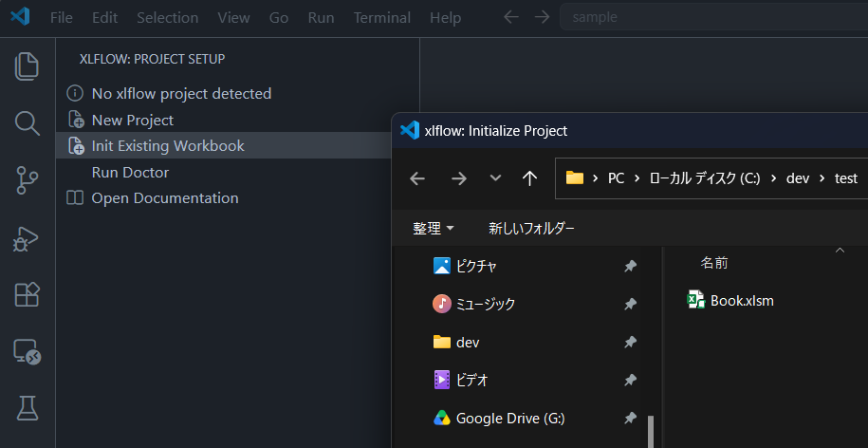Screen dimensions: 868x448
Task: Click the navigation pane scrollbar
Action: (x=651, y=432)
